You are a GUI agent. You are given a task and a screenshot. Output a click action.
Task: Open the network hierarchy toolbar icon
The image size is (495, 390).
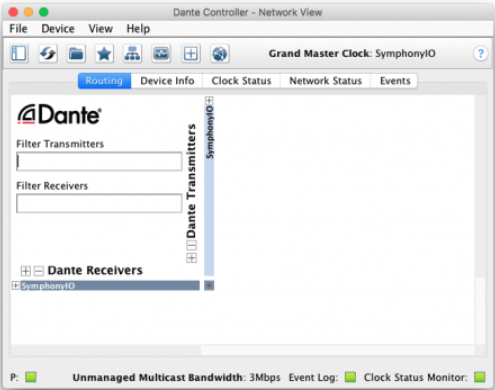point(132,53)
